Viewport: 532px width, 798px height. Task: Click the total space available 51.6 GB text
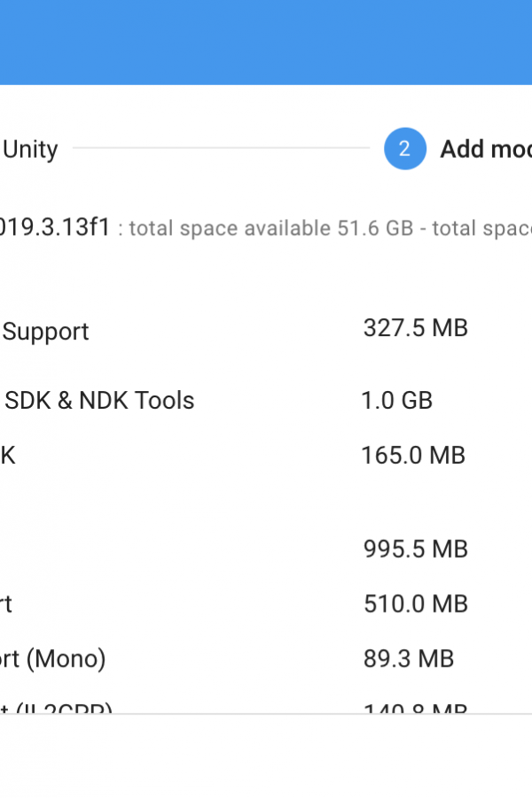(x=270, y=229)
